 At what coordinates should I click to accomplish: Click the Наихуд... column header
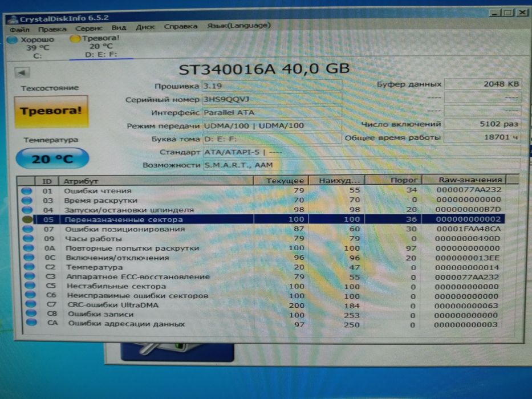pyautogui.click(x=336, y=180)
